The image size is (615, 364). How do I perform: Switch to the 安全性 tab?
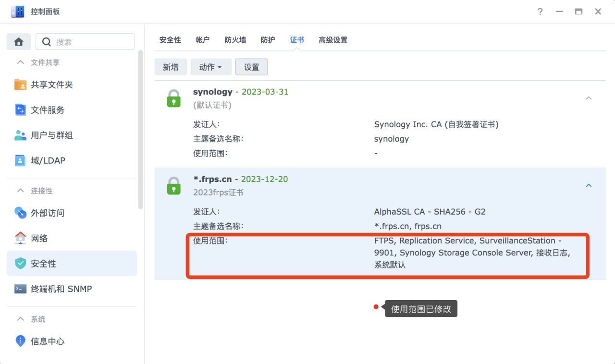[170, 40]
